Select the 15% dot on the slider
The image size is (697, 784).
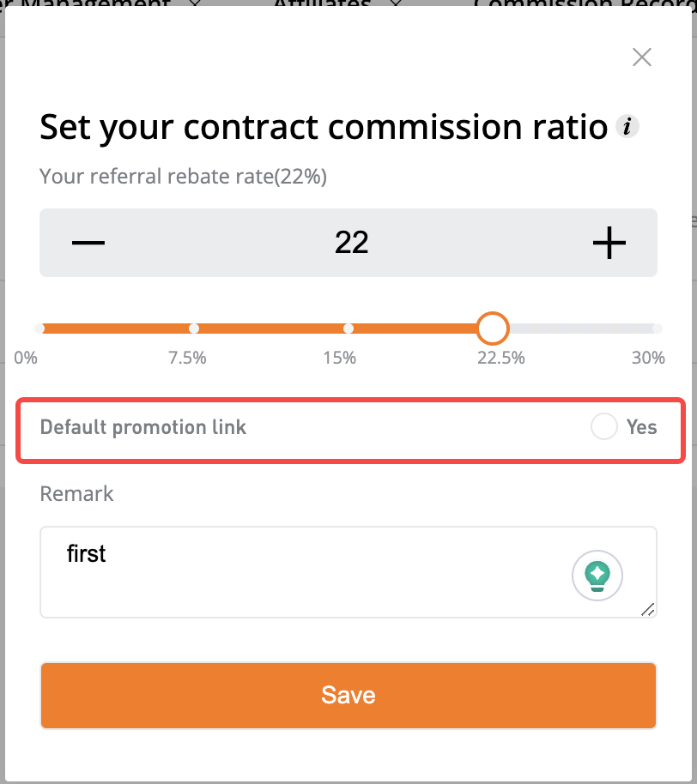pyautogui.click(x=348, y=329)
